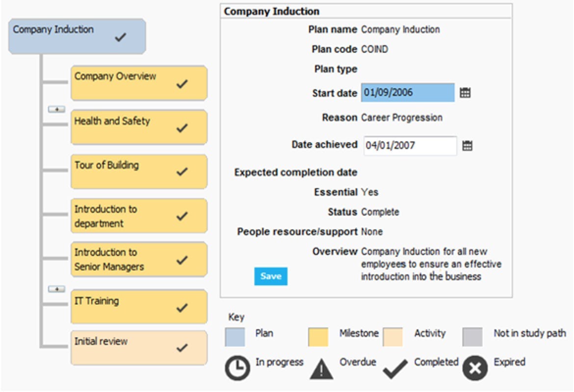Open Introduction to department milestone

tap(139, 216)
